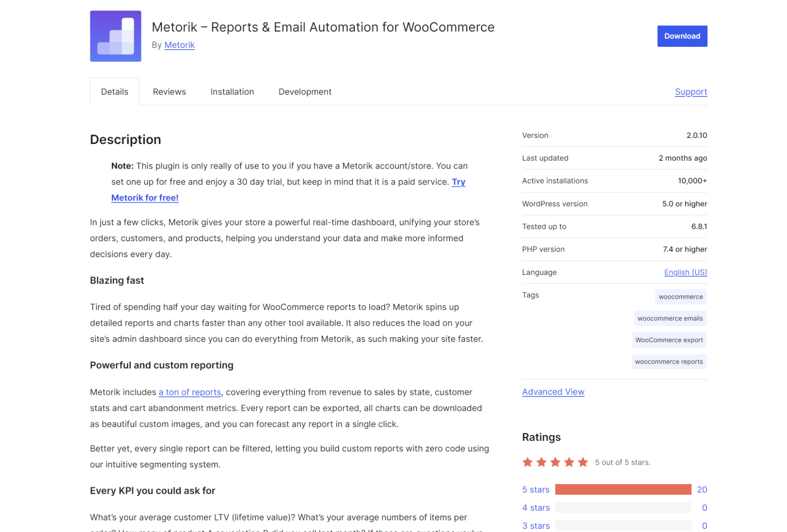Image resolution: width=787 pixels, height=532 pixels.
Task: Click the '7.4 or higher' PHP version value
Action: (x=685, y=249)
